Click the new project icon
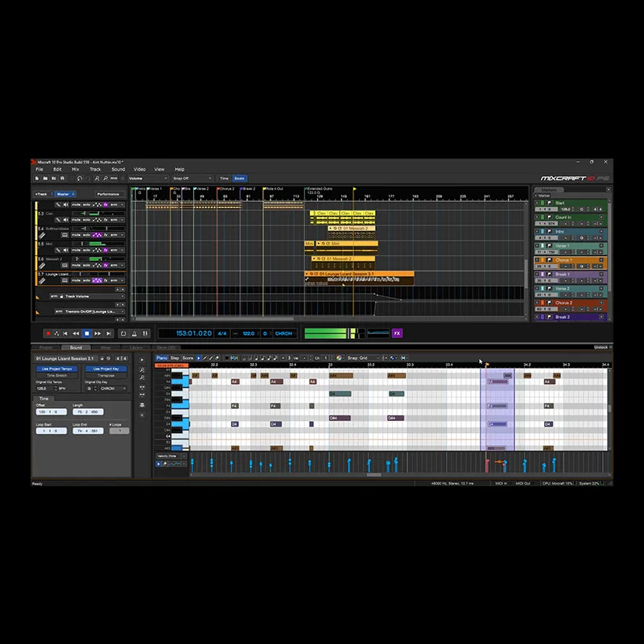Screen dimensions: 644x644 click(x=37, y=178)
